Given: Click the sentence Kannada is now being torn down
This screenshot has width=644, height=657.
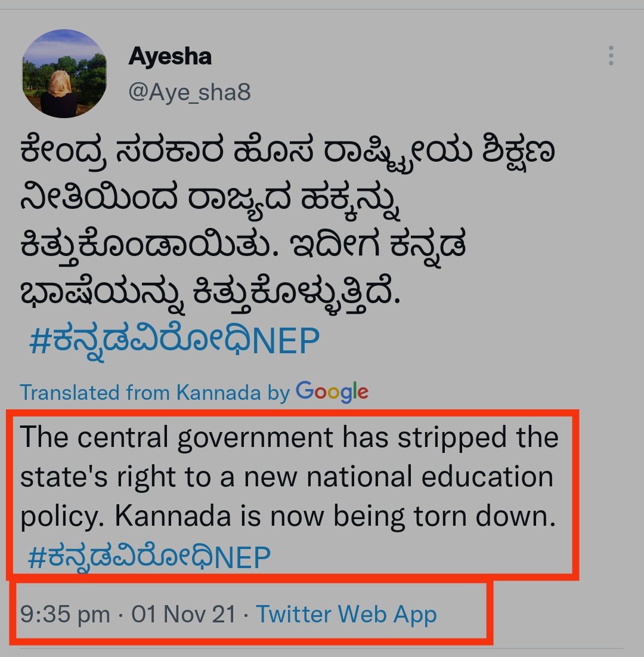Looking at the screenshot, I should pos(335,516).
